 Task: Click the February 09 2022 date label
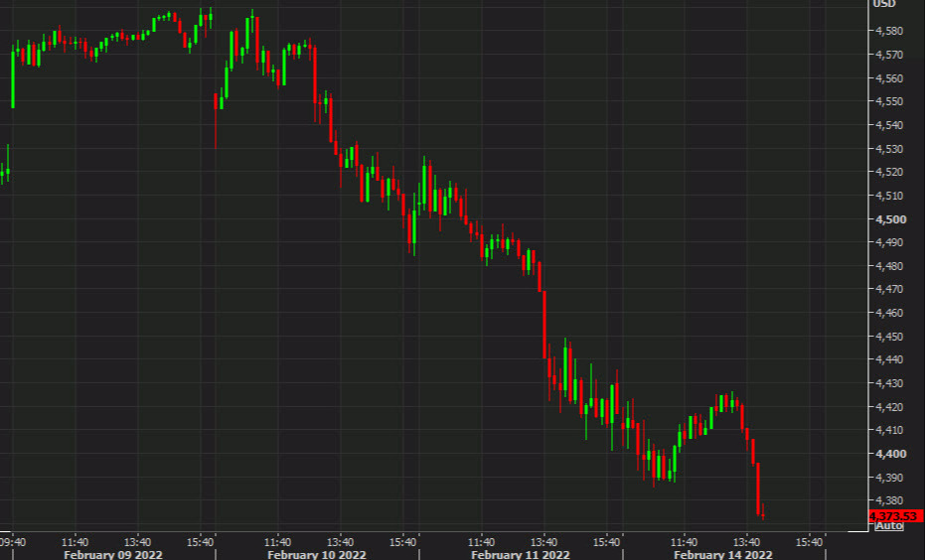click(112, 555)
